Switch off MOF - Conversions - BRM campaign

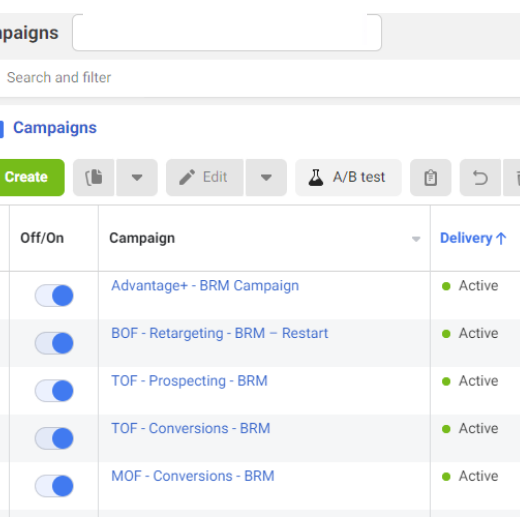54,486
